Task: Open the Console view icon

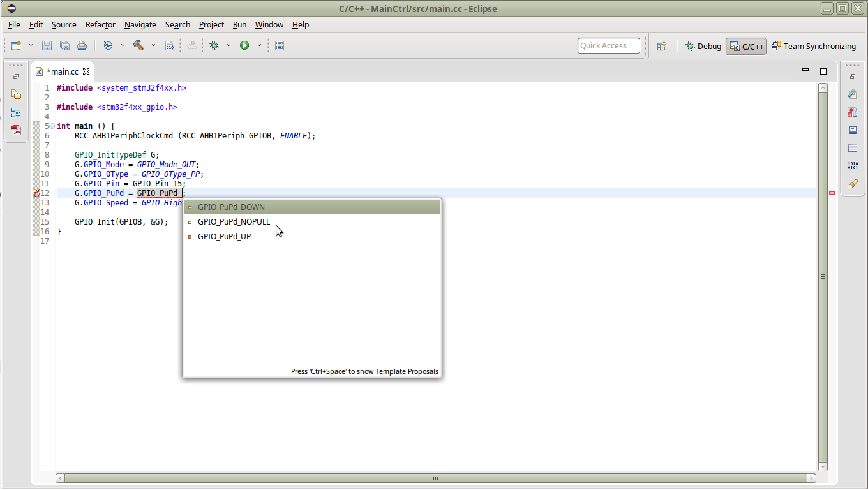Action: [853, 130]
